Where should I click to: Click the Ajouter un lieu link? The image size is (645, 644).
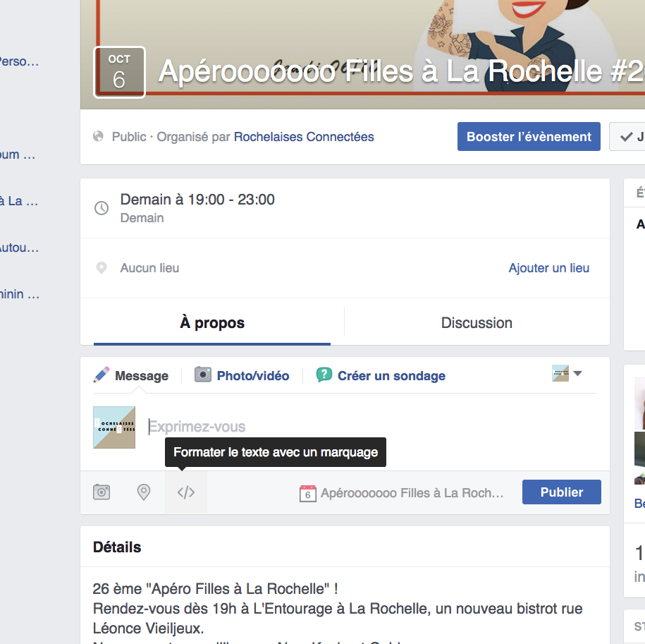click(x=548, y=268)
